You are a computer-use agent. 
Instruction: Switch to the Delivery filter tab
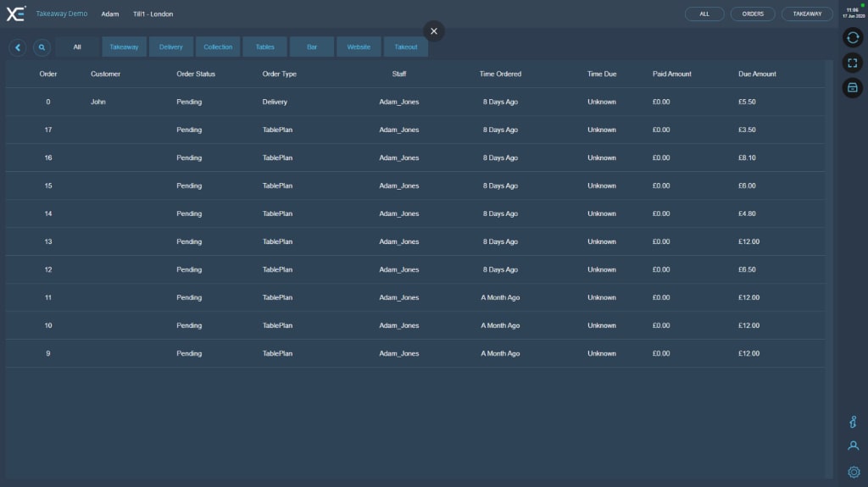point(171,47)
